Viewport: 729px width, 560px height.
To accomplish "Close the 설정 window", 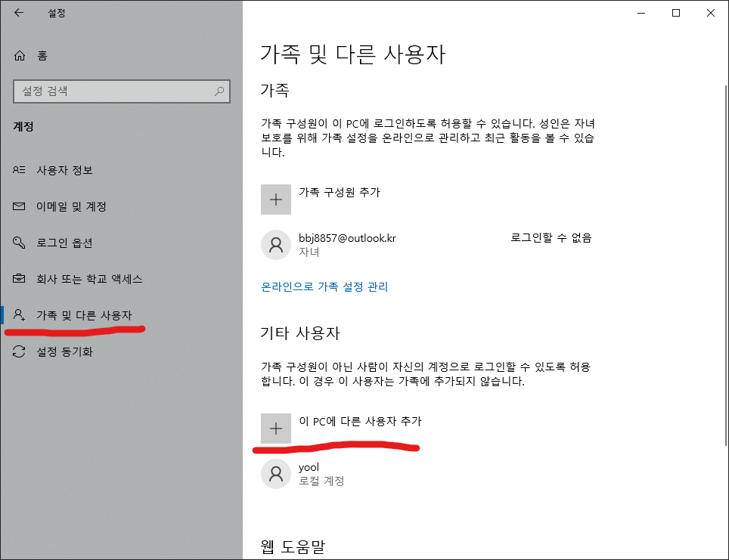I will pyautogui.click(x=710, y=13).
